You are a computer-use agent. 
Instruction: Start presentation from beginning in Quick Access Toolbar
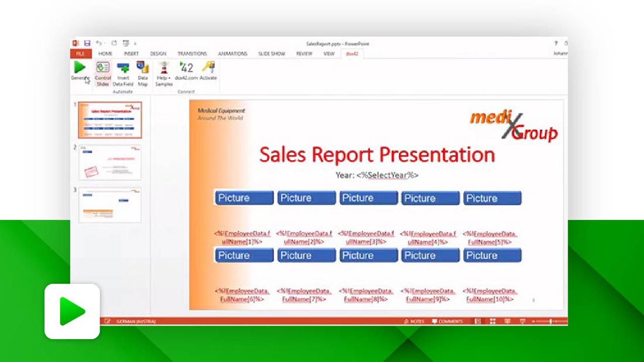(126, 43)
